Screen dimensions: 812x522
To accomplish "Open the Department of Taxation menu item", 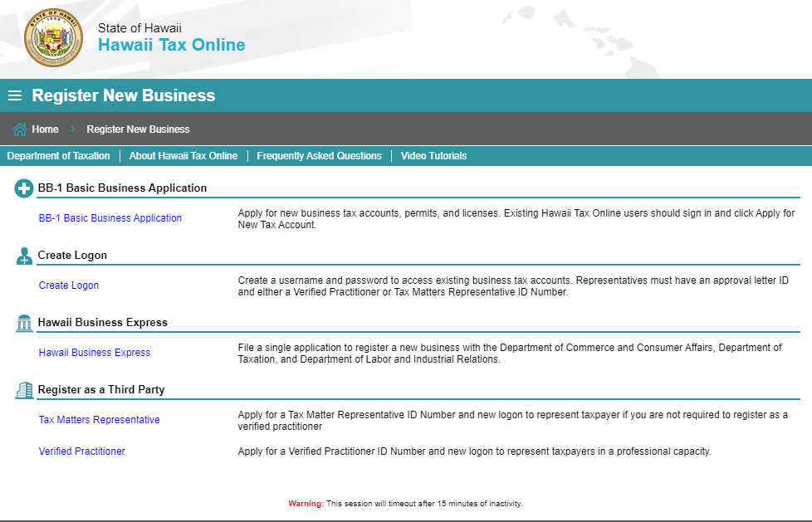I will [58, 155].
